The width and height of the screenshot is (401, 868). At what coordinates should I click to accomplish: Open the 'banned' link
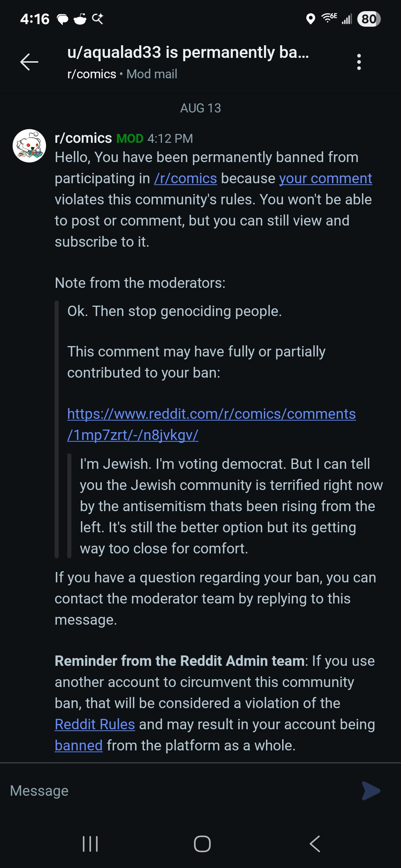pyautogui.click(x=79, y=745)
